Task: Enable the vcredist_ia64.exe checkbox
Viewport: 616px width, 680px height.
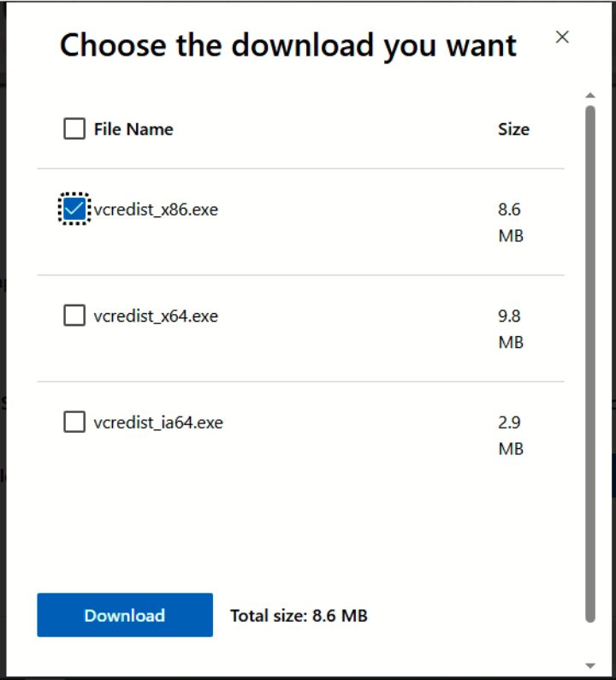Action: (74, 422)
